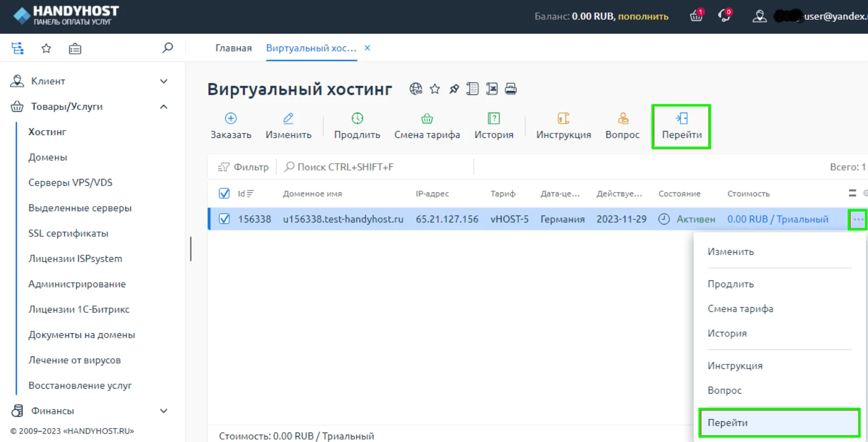Screen dimensions: 868x442
Task: Click the Заказать plus icon
Action: tap(231, 119)
